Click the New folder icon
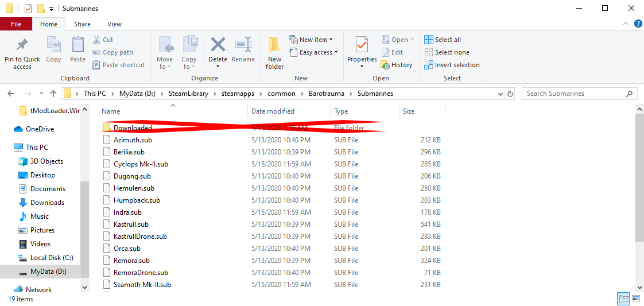 pyautogui.click(x=274, y=45)
